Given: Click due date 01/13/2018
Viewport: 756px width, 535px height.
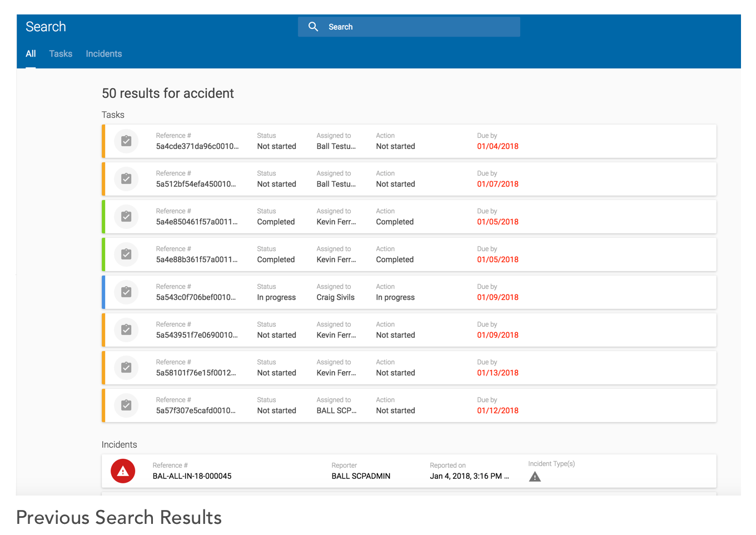Looking at the screenshot, I should click(x=498, y=373).
